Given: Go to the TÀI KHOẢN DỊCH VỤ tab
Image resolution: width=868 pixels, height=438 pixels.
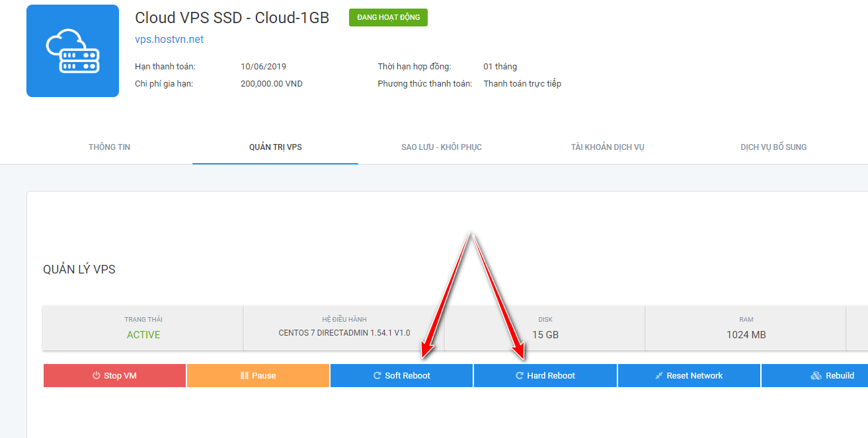Looking at the screenshot, I should pos(608,147).
